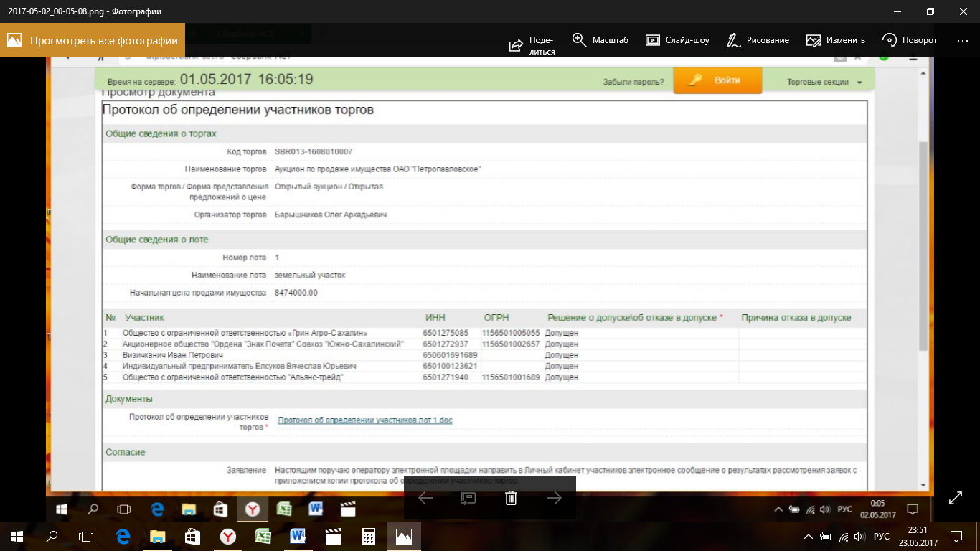Open the Zoom (Масштаб) magnifier tool

579,39
